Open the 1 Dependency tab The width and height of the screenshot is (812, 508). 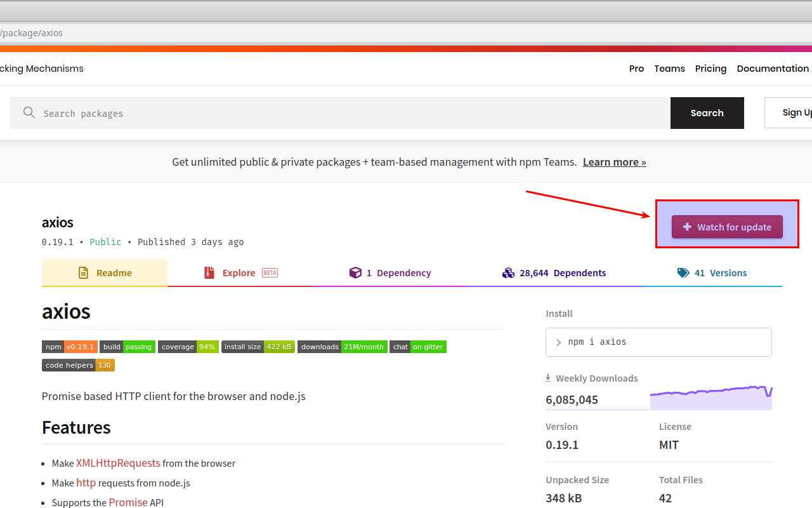pos(390,273)
